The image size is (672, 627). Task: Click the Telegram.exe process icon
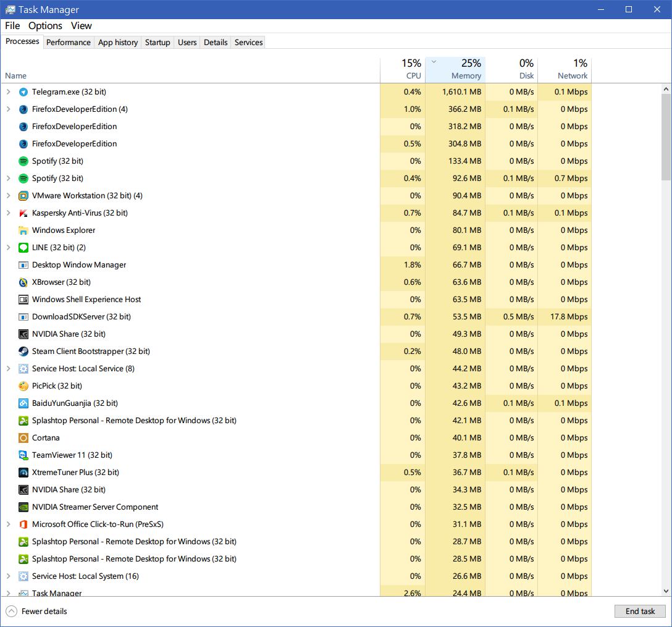click(23, 92)
